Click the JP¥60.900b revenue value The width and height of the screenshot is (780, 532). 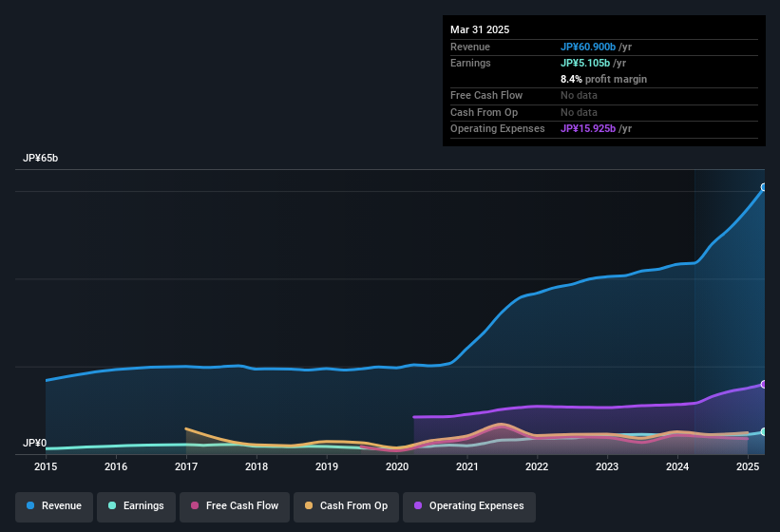588,47
